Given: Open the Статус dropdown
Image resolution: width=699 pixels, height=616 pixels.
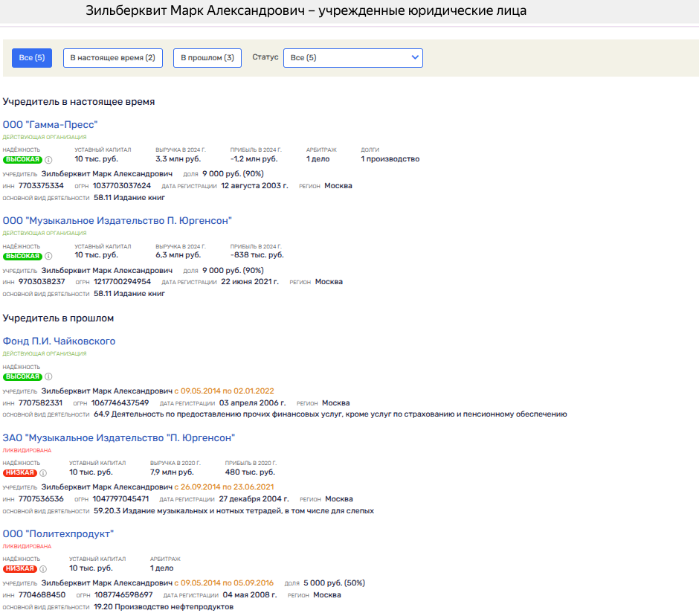Looking at the screenshot, I should coord(352,58).
